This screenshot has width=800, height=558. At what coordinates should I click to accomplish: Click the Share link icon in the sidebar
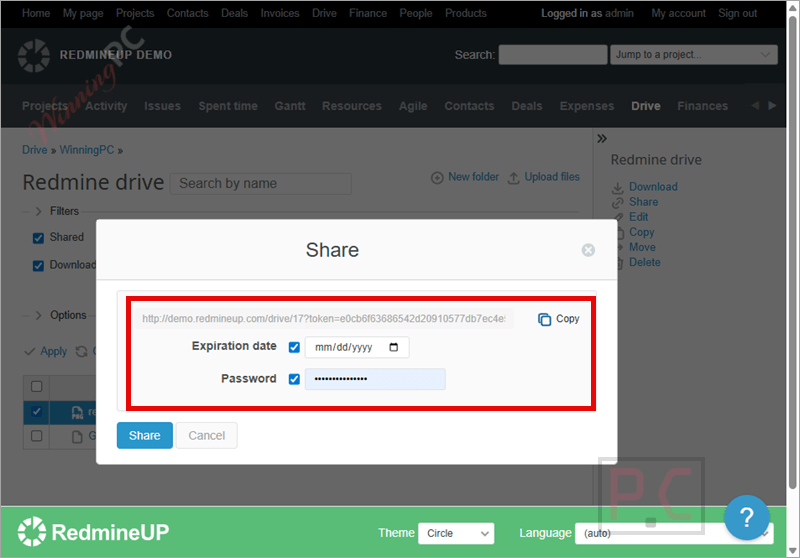click(x=617, y=202)
